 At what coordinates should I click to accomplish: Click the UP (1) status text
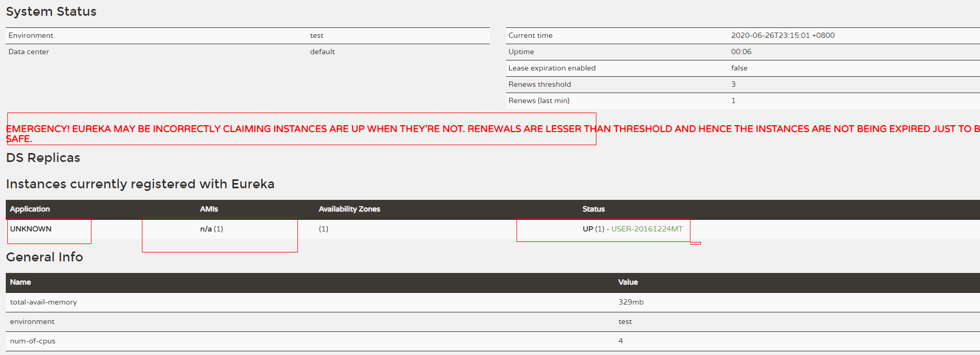point(593,229)
